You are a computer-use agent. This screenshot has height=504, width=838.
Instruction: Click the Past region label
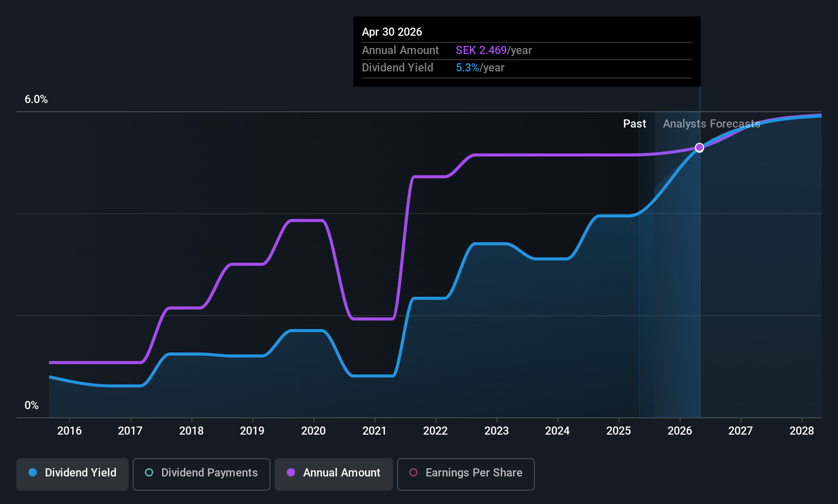click(634, 123)
